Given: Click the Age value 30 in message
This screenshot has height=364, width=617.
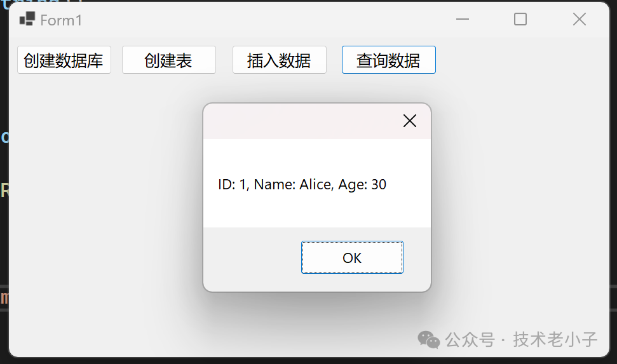Looking at the screenshot, I should click(x=379, y=184).
